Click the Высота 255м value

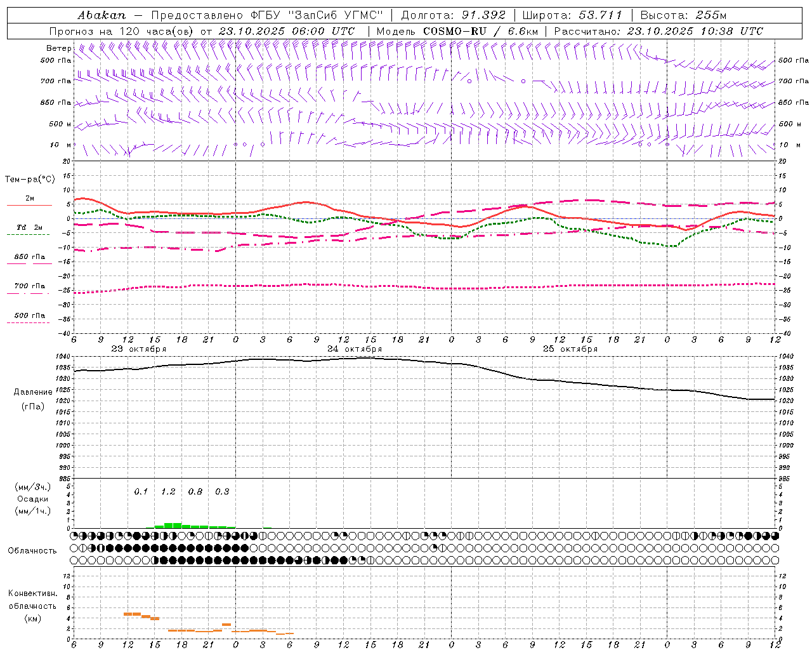(x=711, y=15)
